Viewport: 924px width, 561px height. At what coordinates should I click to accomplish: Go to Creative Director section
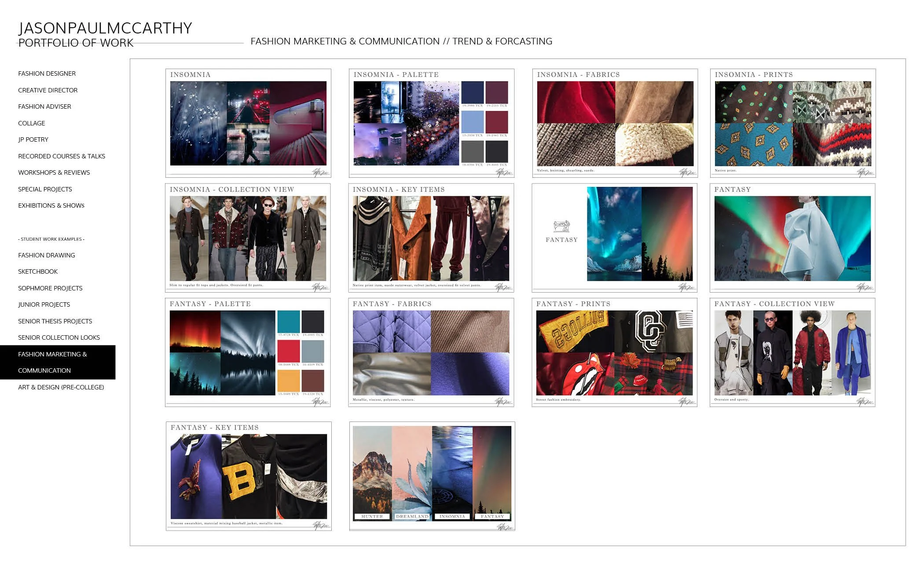click(x=48, y=90)
